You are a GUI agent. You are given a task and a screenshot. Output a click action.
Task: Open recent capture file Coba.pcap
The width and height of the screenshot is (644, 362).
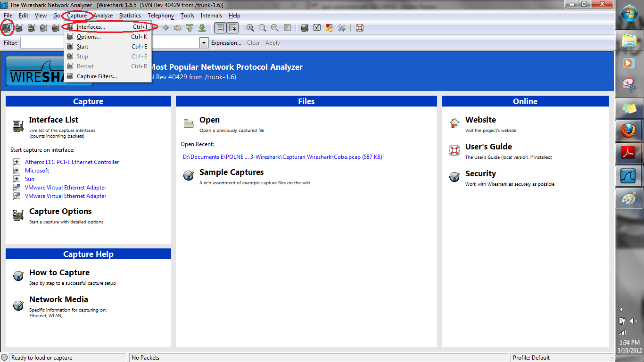(281, 156)
